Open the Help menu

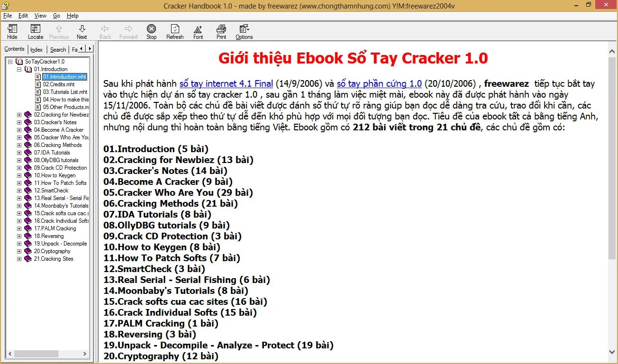point(73,16)
